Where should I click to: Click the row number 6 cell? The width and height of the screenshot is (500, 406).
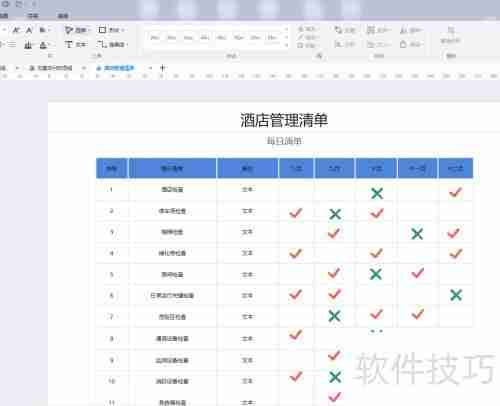112,295
